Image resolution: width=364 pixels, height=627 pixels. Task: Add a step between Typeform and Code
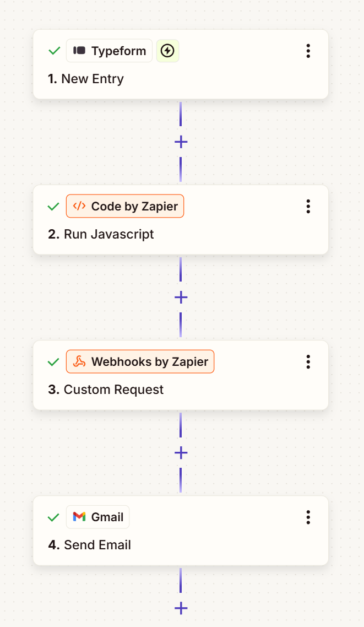181,142
